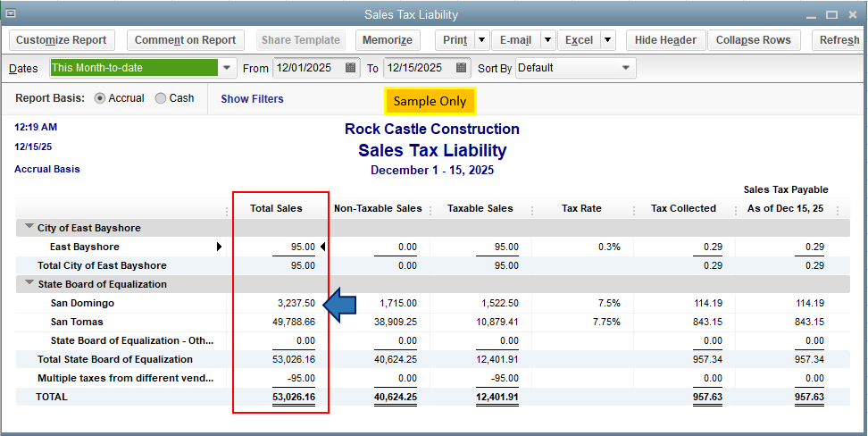
Task: Click the Customize Report button
Action: pyautogui.click(x=62, y=40)
